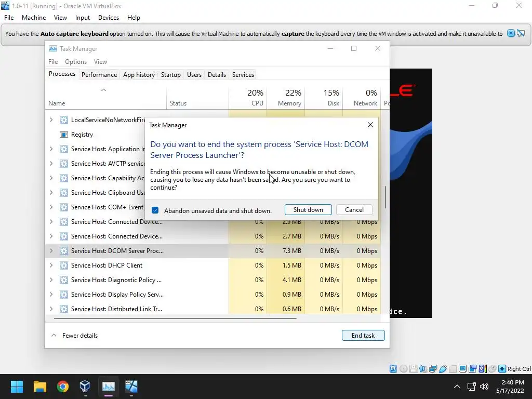Viewport: 532px width, 399px height.
Task: Uncheck Abandon unsaved data and shut down
Action: click(155, 210)
